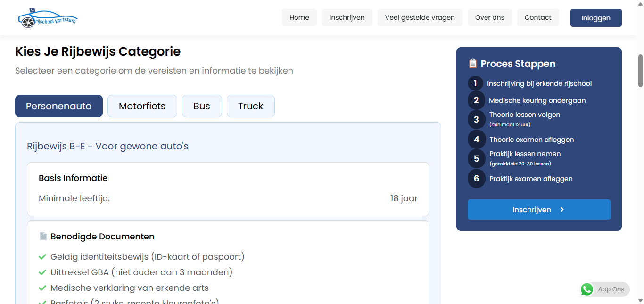Click the clipboard icon beside Proces Stappen
Screen dimensions: 644x304
[x=473, y=64]
